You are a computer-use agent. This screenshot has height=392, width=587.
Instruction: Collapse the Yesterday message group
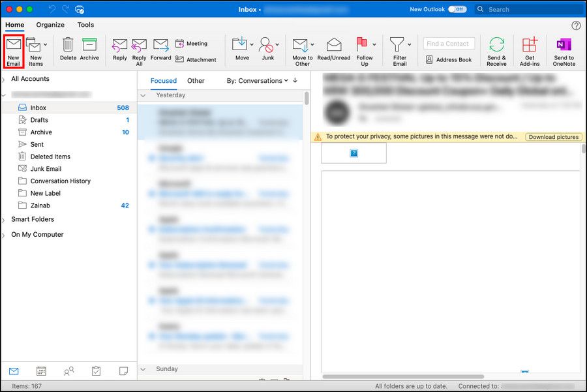tap(143, 95)
